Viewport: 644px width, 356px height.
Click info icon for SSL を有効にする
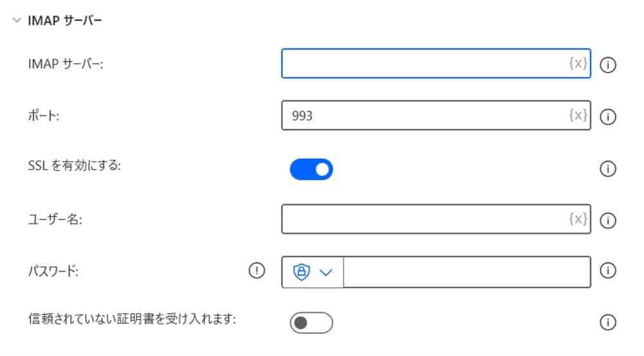[608, 169]
